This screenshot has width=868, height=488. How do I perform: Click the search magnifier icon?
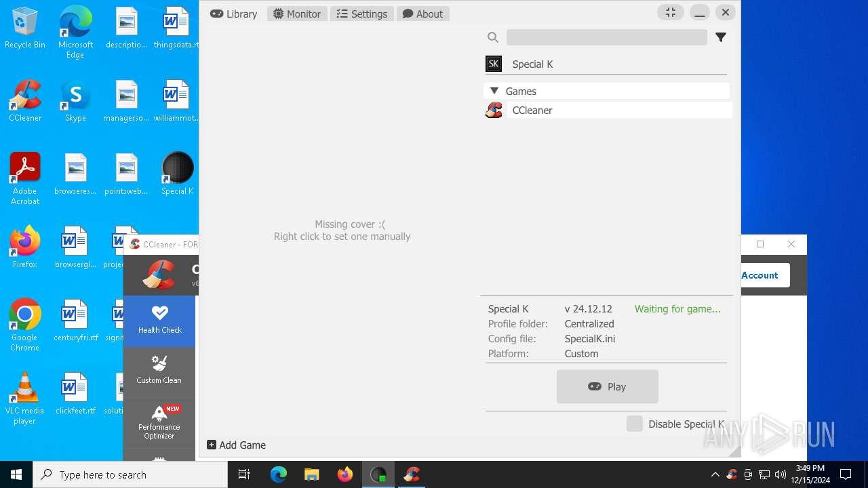[x=493, y=37]
